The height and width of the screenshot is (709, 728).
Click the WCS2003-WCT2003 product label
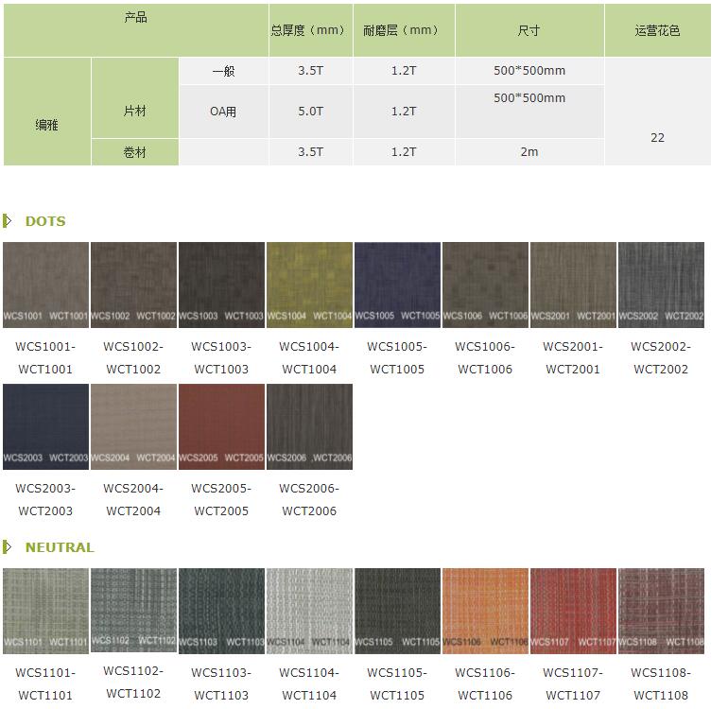point(45,499)
